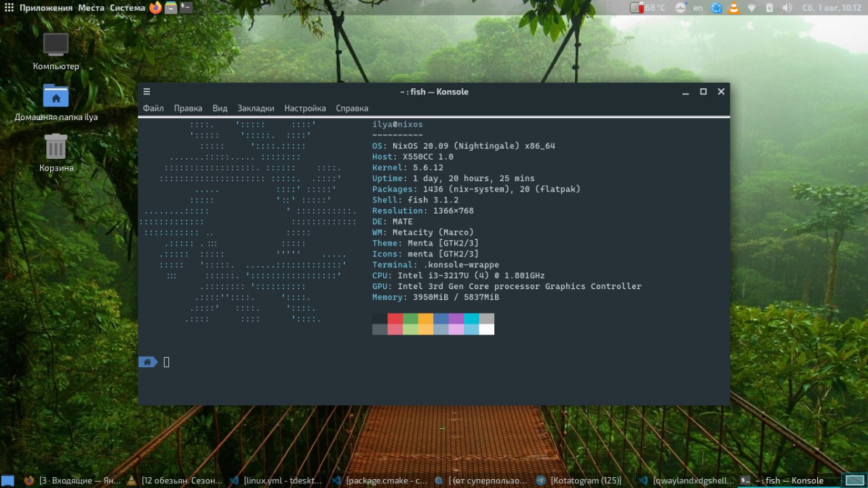The image size is (868, 488).
Task: Select the Корзина trash desktop icon
Action: click(x=56, y=153)
